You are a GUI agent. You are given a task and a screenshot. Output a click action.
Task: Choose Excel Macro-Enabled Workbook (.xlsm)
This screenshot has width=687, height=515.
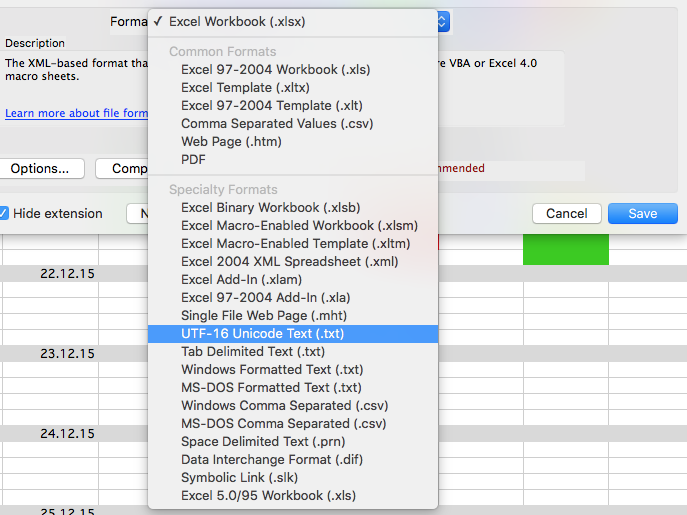coord(293,226)
